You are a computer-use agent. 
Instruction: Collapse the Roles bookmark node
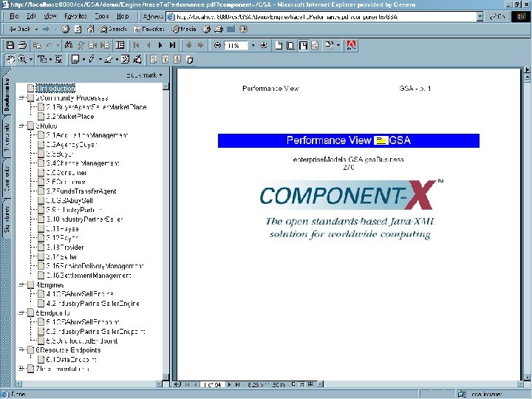pos(21,126)
